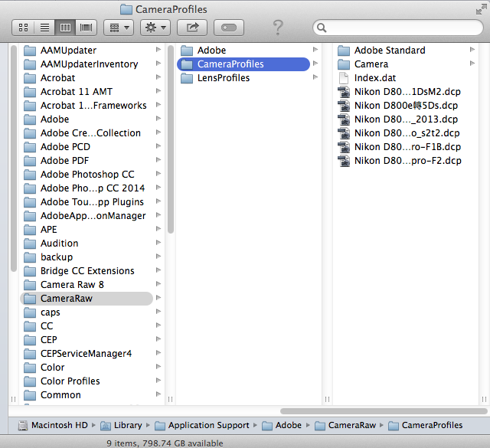
Task: Select the Acrobat folder
Action: tap(87, 78)
